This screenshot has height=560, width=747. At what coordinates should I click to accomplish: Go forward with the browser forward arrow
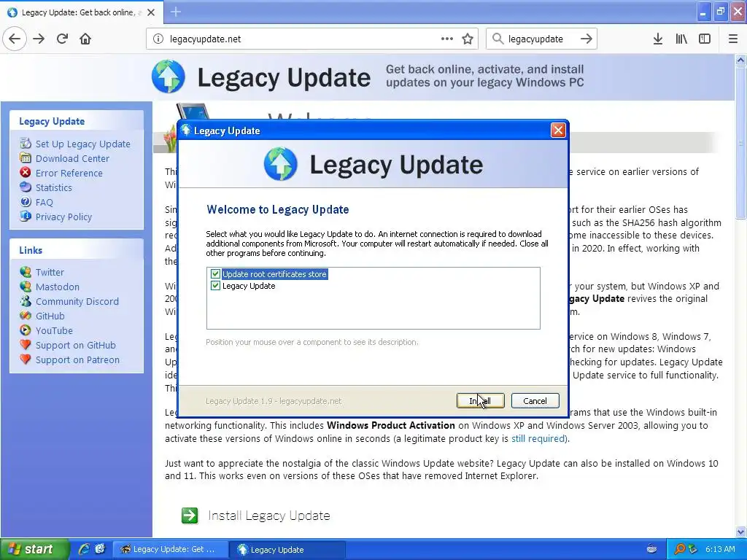coord(39,39)
